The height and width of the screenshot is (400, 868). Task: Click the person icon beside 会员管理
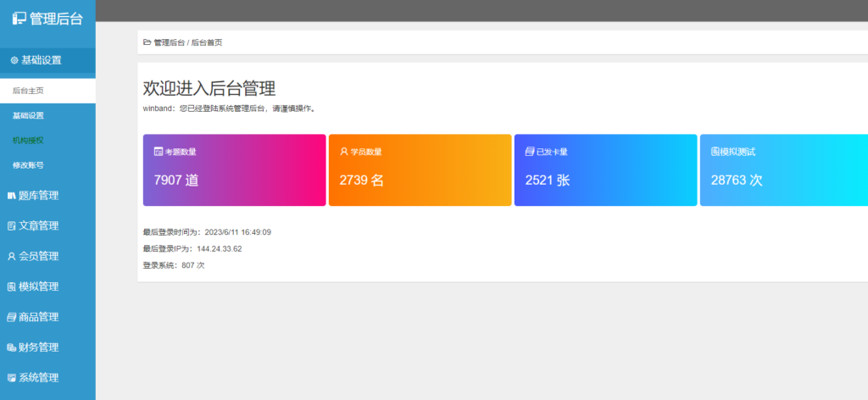pos(12,256)
